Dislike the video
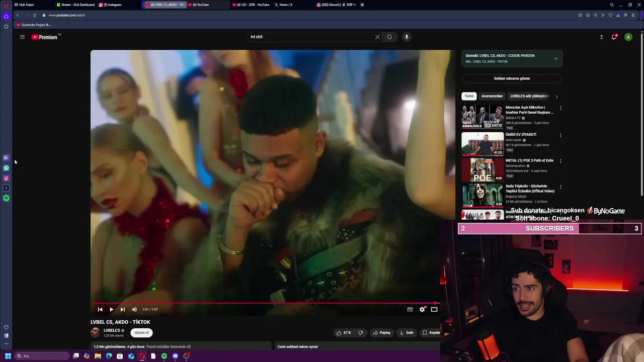The image size is (644, 362). [360, 332]
